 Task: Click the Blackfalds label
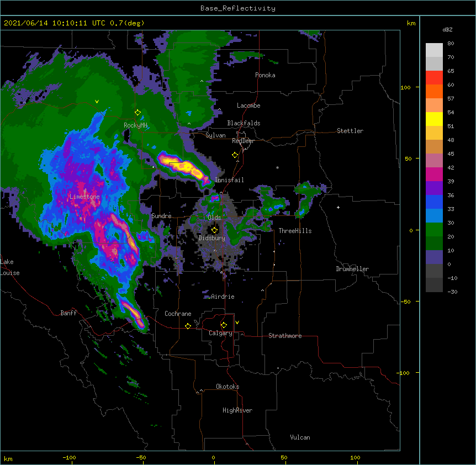(x=244, y=123)
